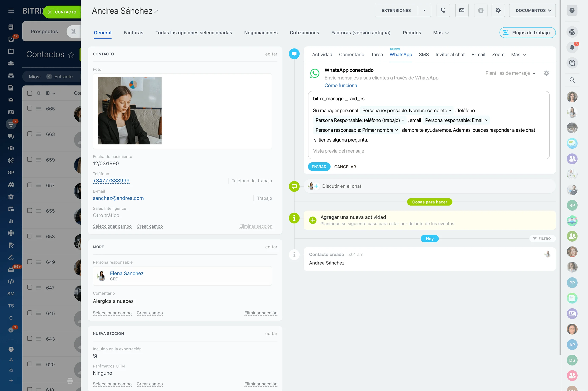Image resolution: width=588 pixels, height=391 pixels.
Task: Open the chat messenger icon in the sidebar
Action: (11, 136)
